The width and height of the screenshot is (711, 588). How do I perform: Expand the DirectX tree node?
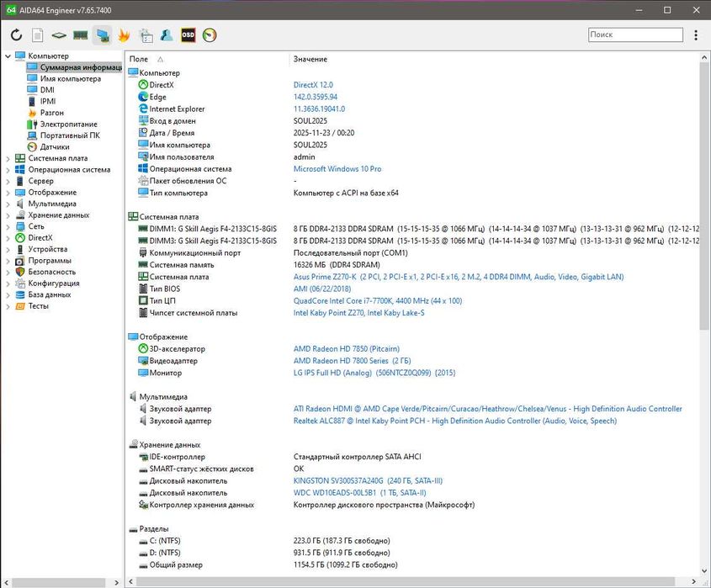(x=8, y=238)
